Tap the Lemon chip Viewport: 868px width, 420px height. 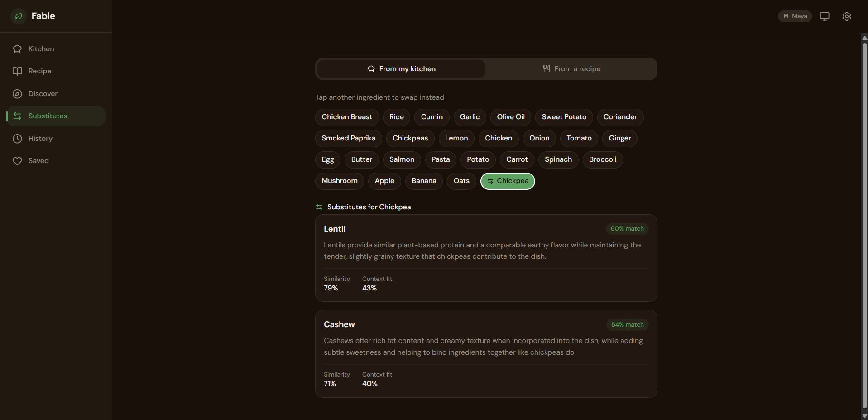[x=456, y=138]
